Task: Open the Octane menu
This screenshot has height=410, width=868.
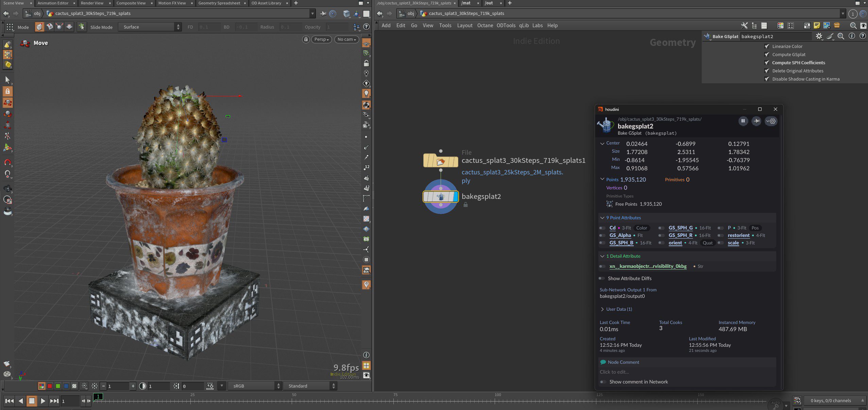Action: [x=485, y=25]
